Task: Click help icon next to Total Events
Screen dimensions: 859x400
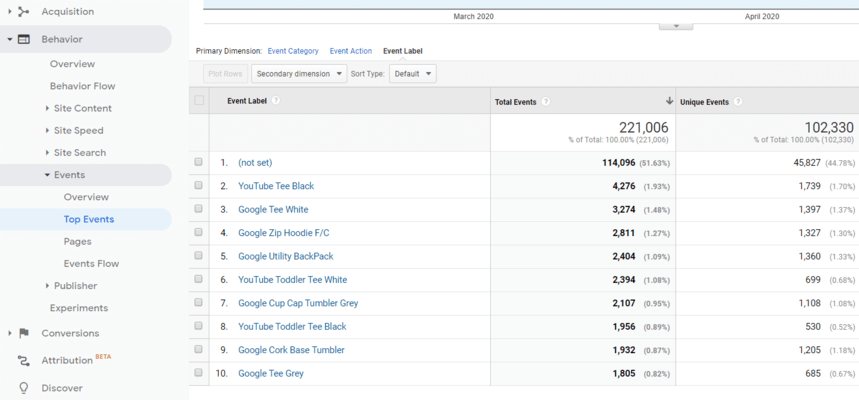Action: click(546, 101)
